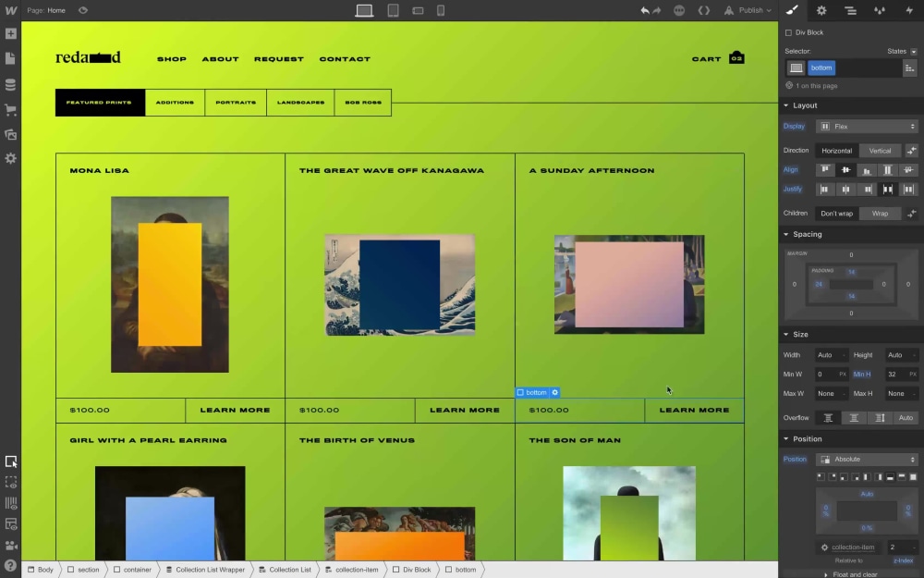Open the Navigator panel tab

pos(850,10)
